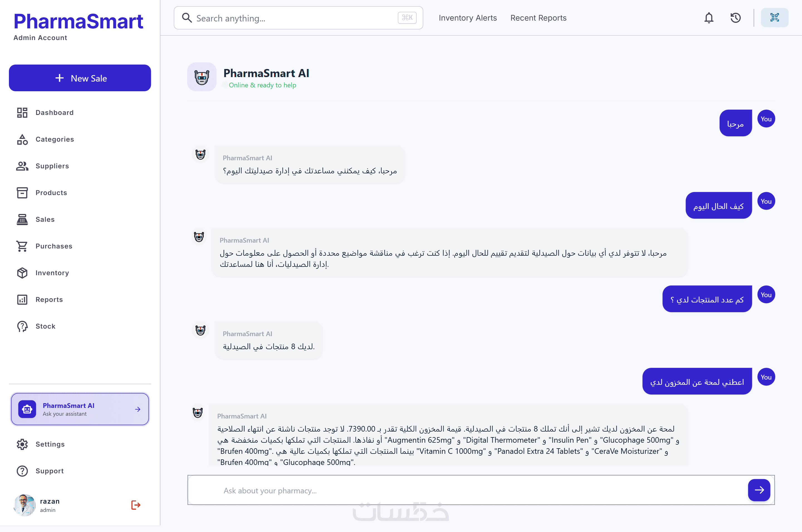The width and height of the screenshot is (802, 532).
Task: Click the PharmaSmart AI robot avatar in header
Action: pyautogui.click(x=202, y=77)
